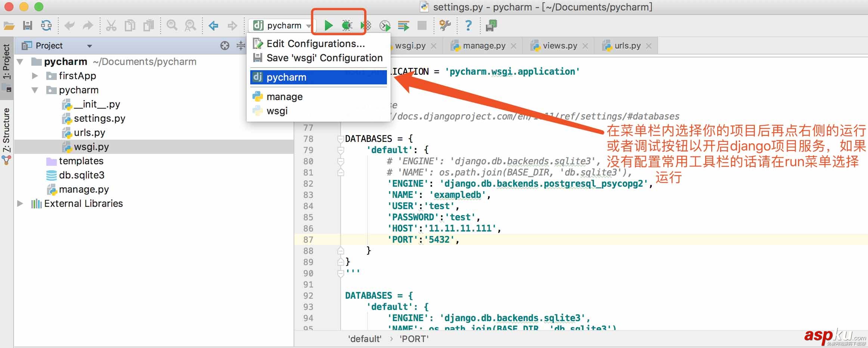
Task: Open the Settings wrench icon in toolbar
Action: pos(444,25)
